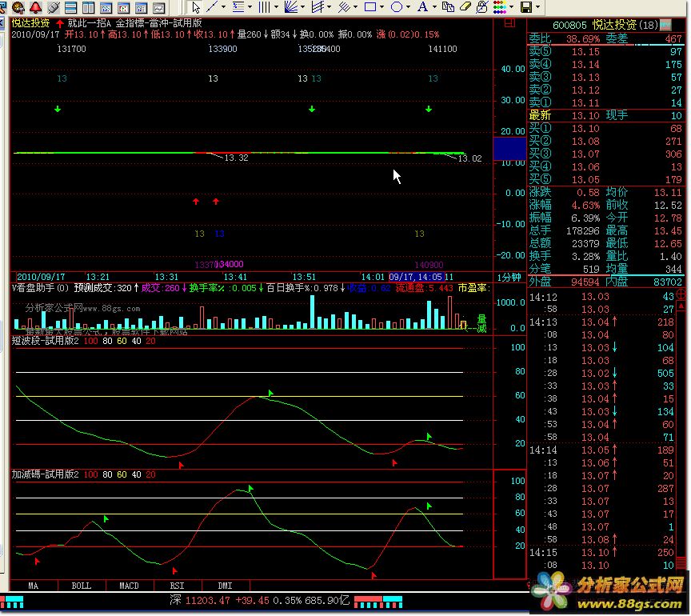The image size is (691, 616).
Task: Click the 14:15 13.10 250 trade row
Action: [602, 553]
